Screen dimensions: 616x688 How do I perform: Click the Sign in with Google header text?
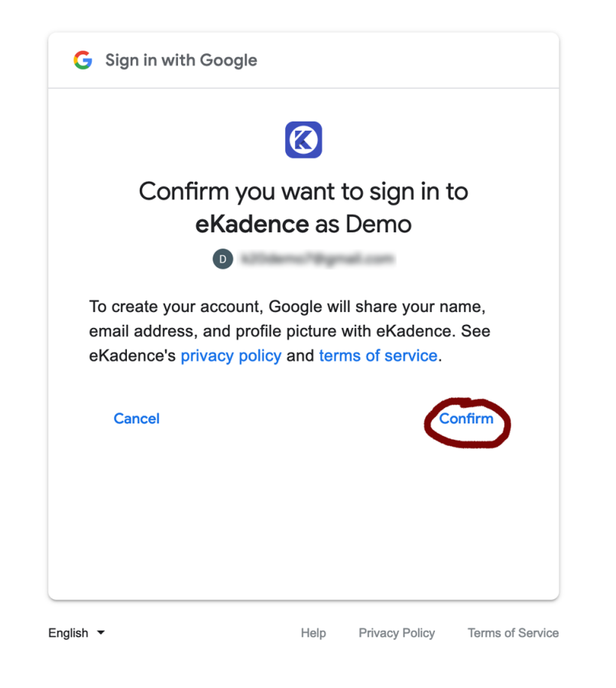(181, 60)
